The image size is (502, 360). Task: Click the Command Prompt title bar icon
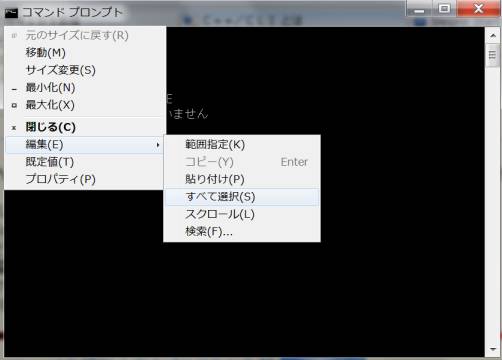point(11,13)
